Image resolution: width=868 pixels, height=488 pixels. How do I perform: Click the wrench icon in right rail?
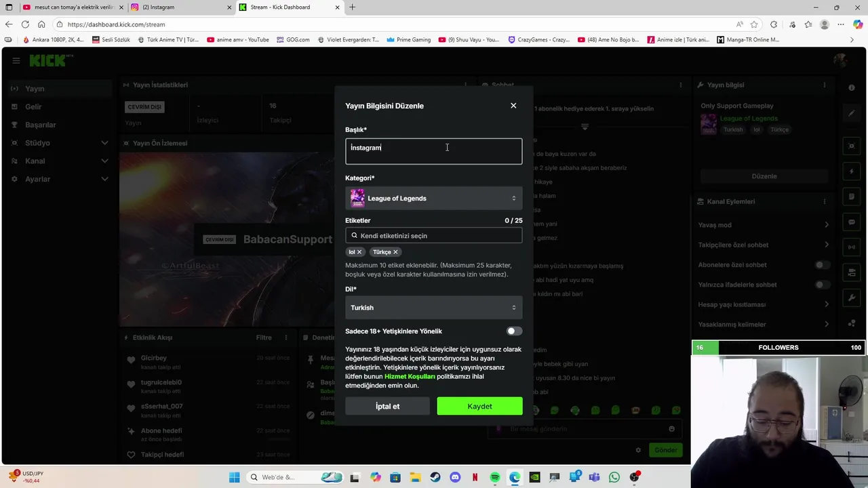[852, 298]
